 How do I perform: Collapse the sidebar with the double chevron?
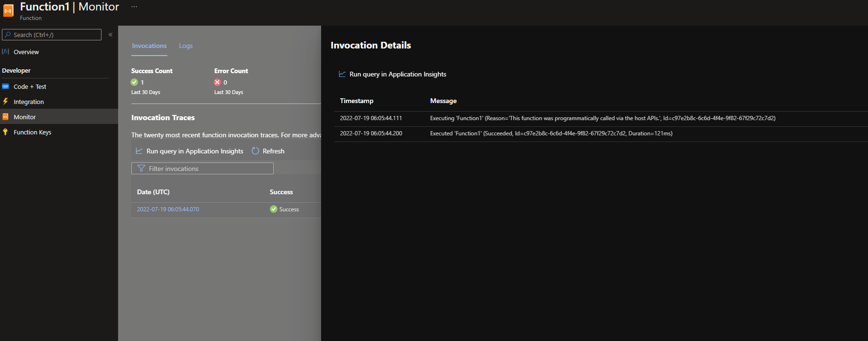tap(111, 35)
